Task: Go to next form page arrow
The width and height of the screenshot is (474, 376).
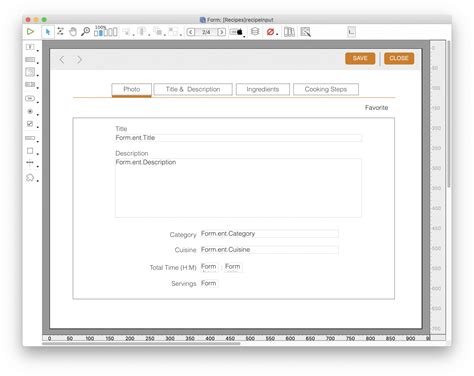Action: (221, 32)
